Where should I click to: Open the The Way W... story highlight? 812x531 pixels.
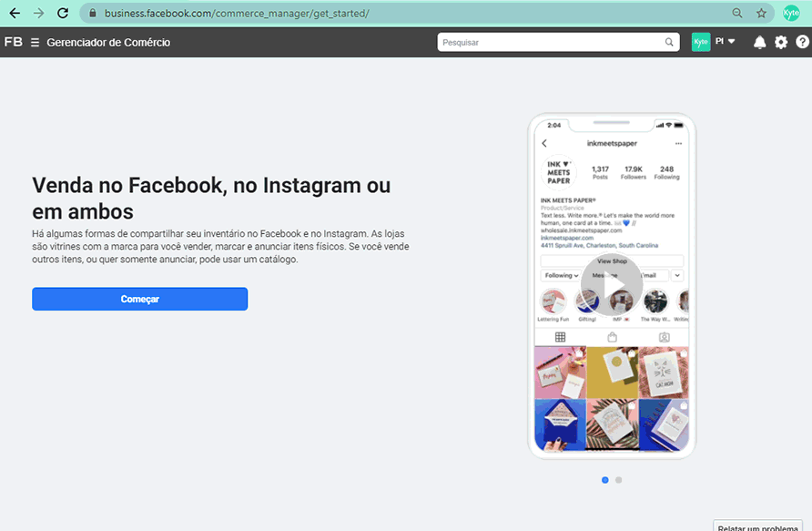[655, 301]
